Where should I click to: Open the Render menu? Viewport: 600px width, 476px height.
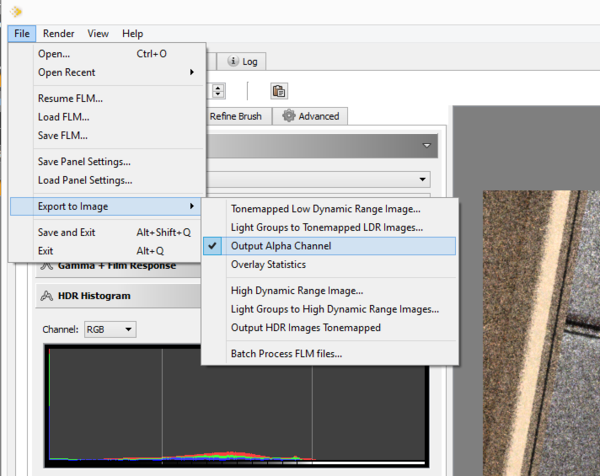59,34
